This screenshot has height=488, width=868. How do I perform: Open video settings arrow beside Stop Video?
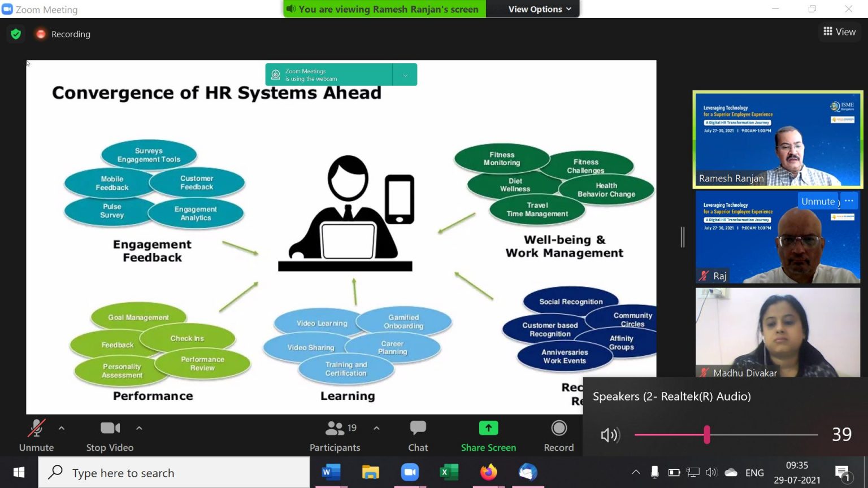(139, 428)
